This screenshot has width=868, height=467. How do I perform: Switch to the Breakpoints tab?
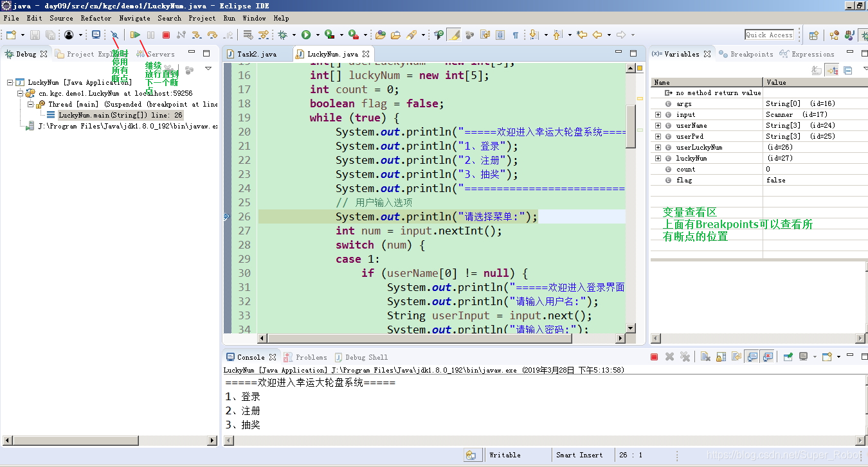tap(746, 54)
